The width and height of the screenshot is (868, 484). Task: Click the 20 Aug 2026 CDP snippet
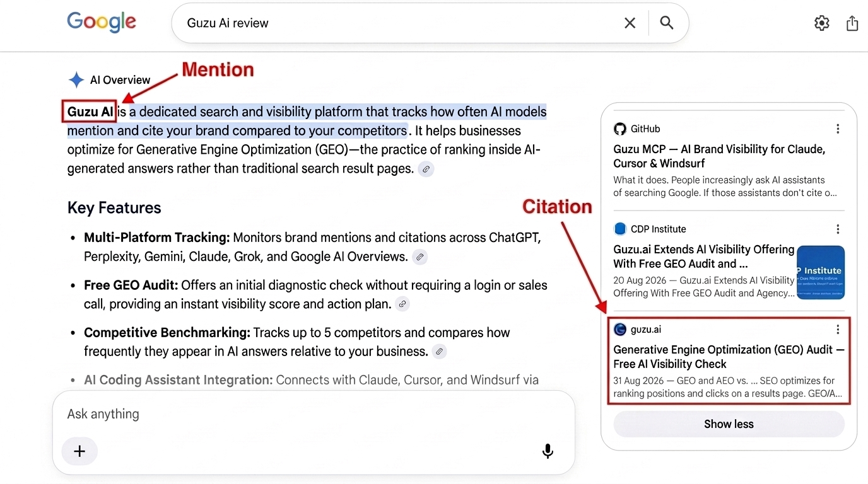pyautogui.click(x=704, y=287)
